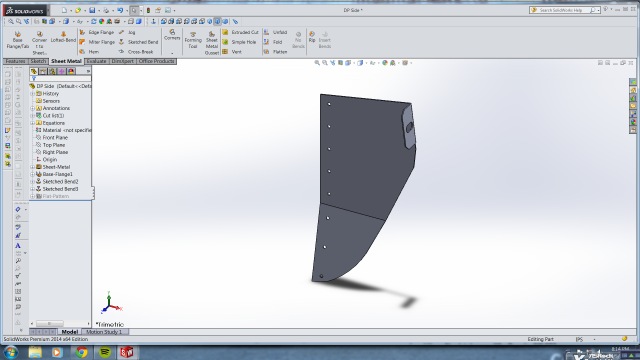The image size is (640, 360).
Task: Select the Right Plane tree item
Action: [x=51, y=152]
